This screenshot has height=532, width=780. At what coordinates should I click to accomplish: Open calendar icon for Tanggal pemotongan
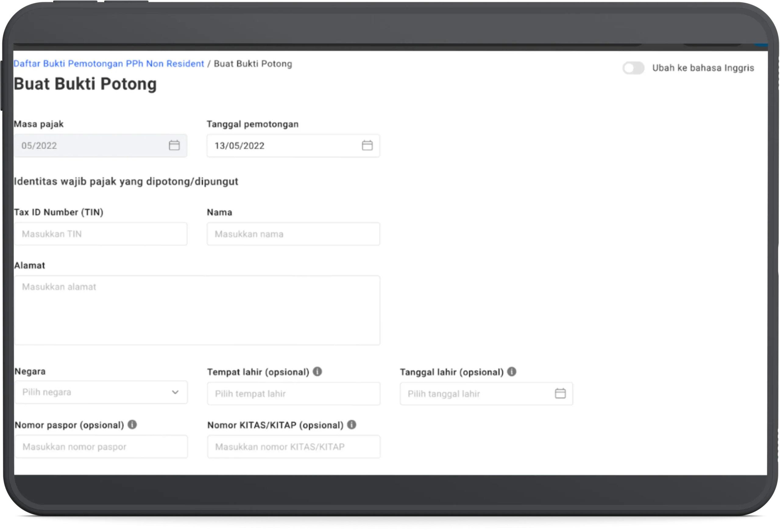[367, 145]
